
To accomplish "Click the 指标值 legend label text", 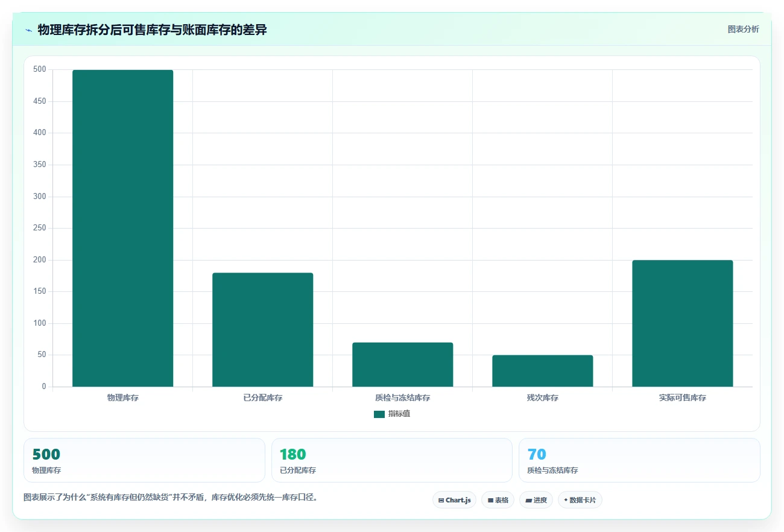I will (x=399, y=414).
